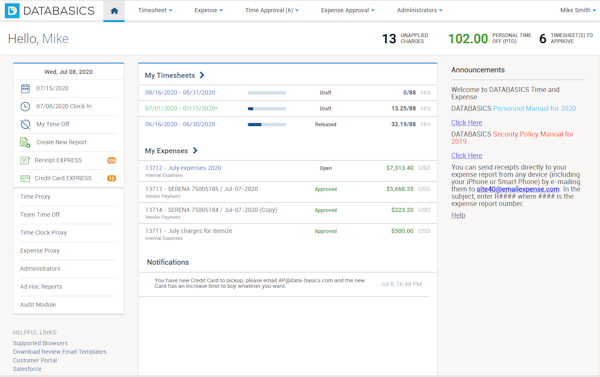Click the Receipt EXPRESS orange count badge
The image size is (600, 377).
[x=111, y=160]
